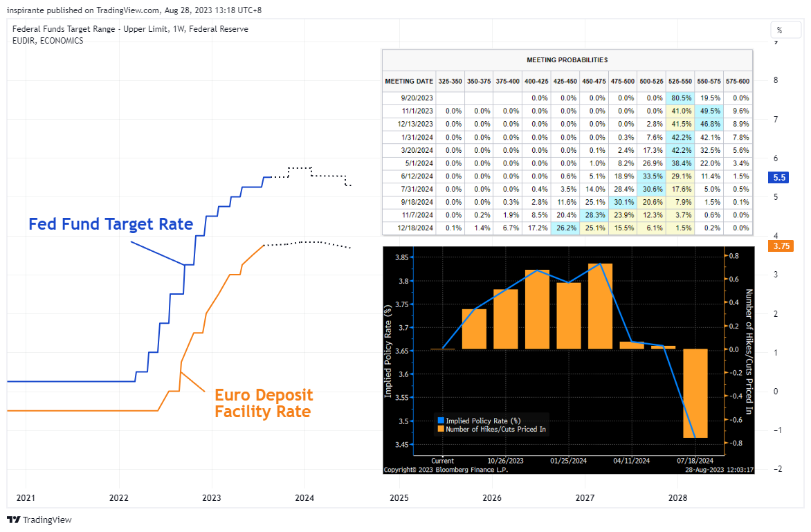The height and width of the screenshot is (532, 811).
Task: Click the MEETING DATE column header
Action: click(x=409, y=81)
